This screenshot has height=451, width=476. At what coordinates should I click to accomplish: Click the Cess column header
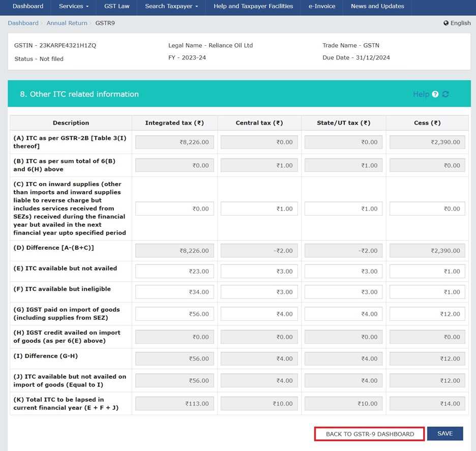(x=427, y=123)
